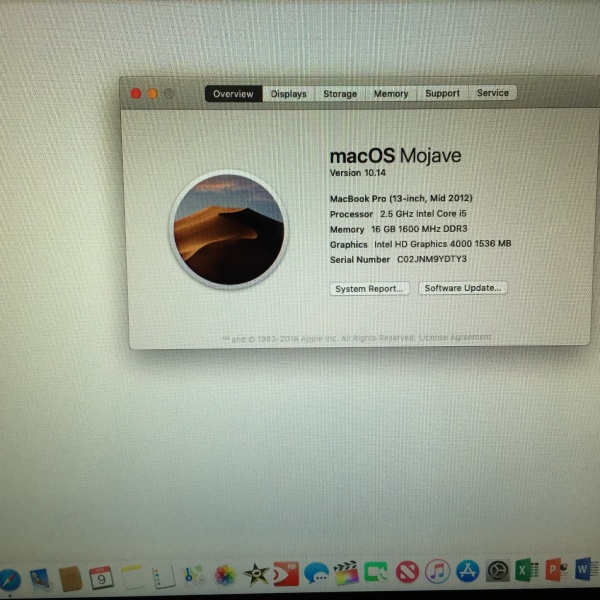
Task: Open the red News icon in the Dock
Action: 407,572
